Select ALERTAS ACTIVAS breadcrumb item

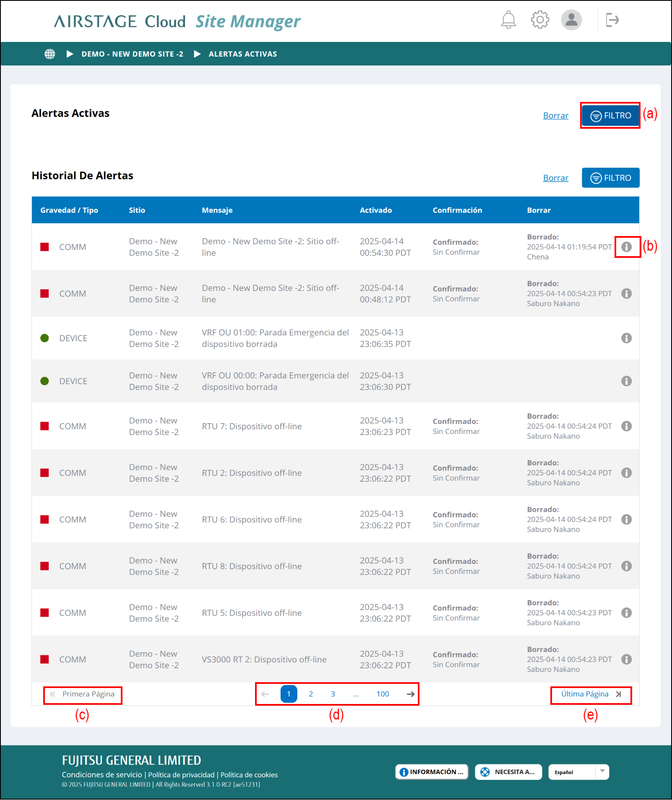tap(242, 54)
